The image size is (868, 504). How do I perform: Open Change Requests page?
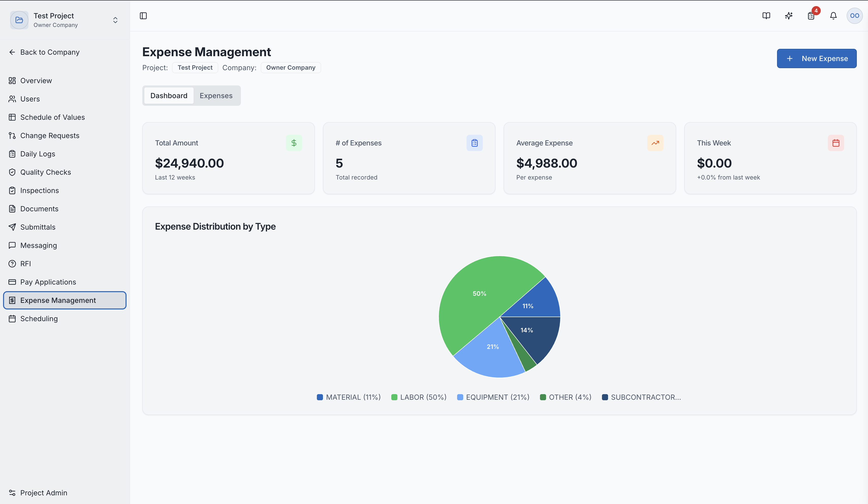(65, 136)
